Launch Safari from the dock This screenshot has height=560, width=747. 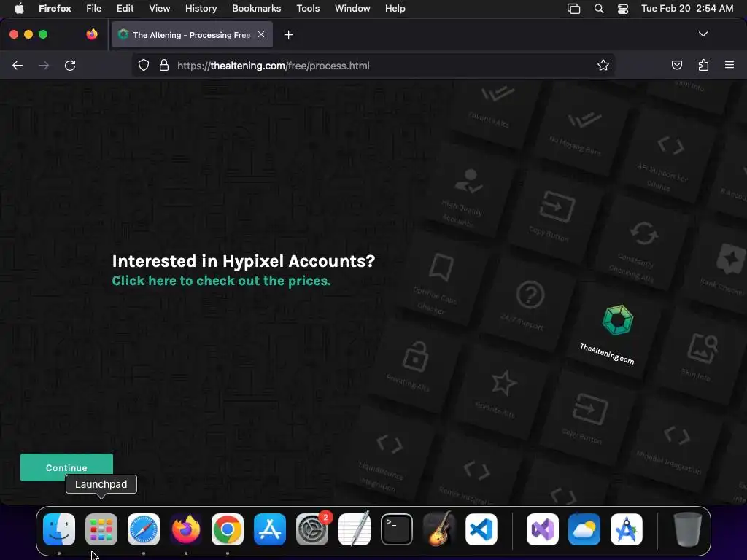click(x=144, y=529)
